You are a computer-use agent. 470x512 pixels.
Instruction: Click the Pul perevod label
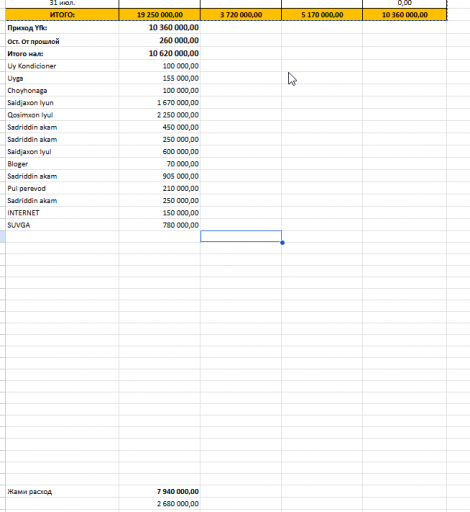pyautogui.click(x=26, y=188)
